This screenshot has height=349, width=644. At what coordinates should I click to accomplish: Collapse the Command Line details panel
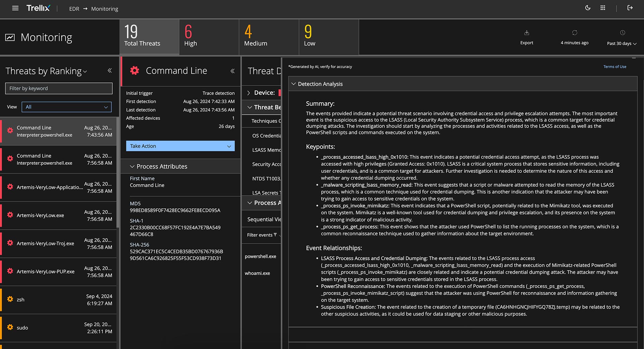(232, 71)
